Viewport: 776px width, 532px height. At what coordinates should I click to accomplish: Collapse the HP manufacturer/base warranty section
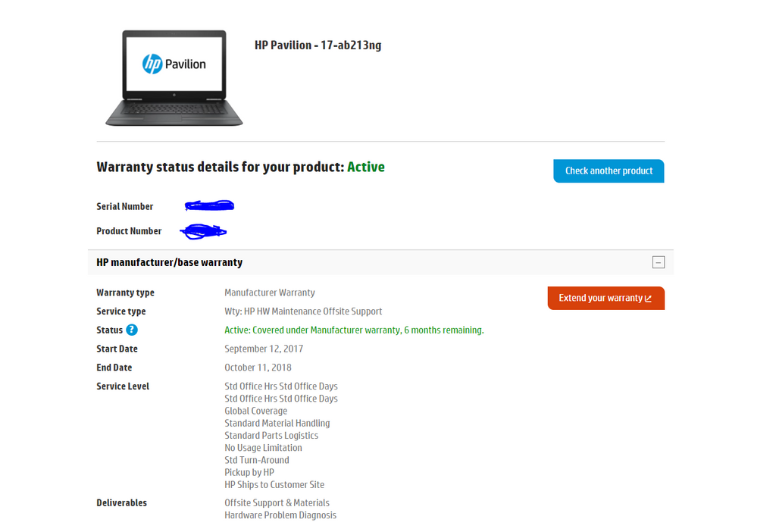click(659, 262)
